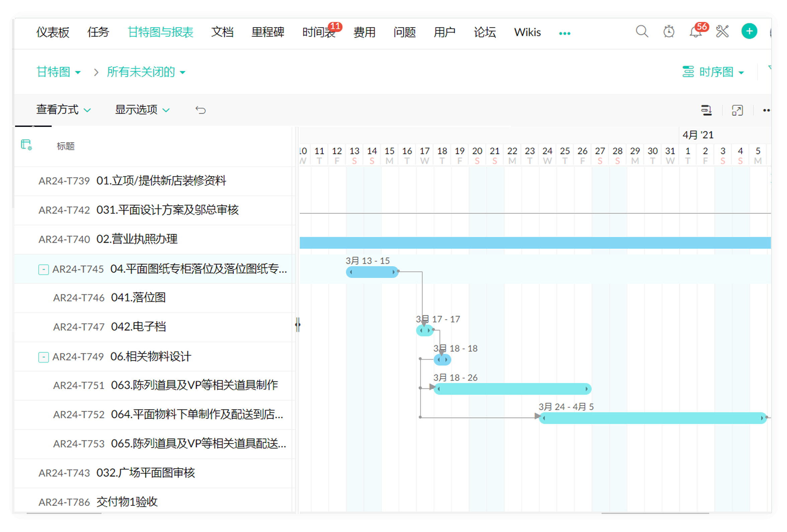Click the Gantt baseline icon in toolbar
Image resolution: width=787 pixels, height=532 pixels.
[x=706, y=110]
